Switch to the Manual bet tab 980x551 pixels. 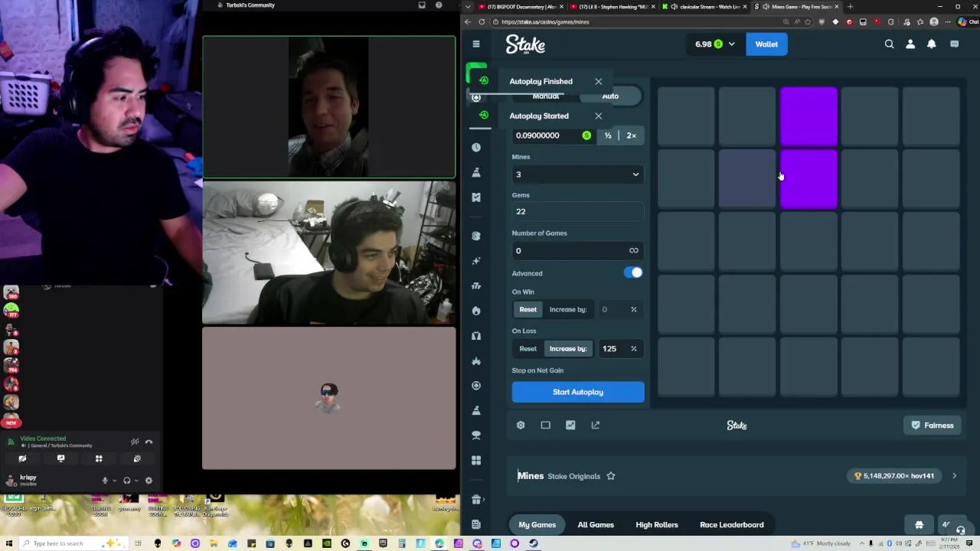coord(546,96)
